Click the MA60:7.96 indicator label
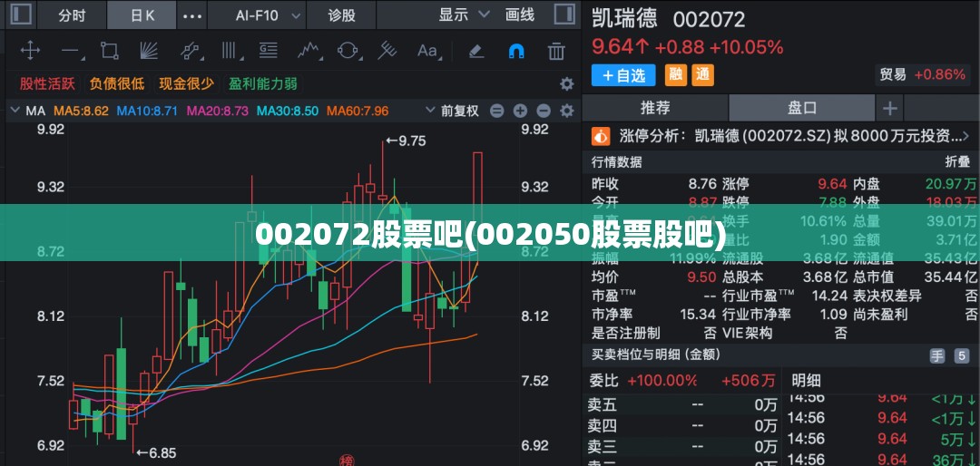 [x=358, y=112]
